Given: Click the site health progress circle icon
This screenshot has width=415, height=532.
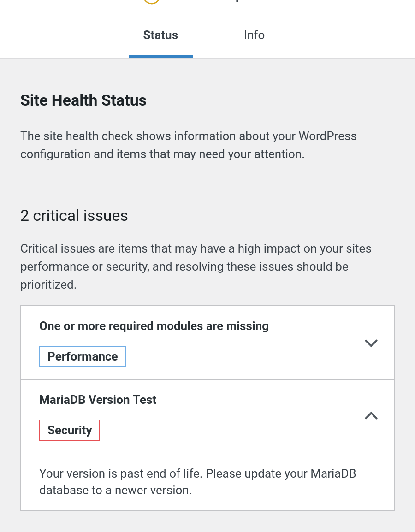Looking at the screenshot, I should (151, 1).
